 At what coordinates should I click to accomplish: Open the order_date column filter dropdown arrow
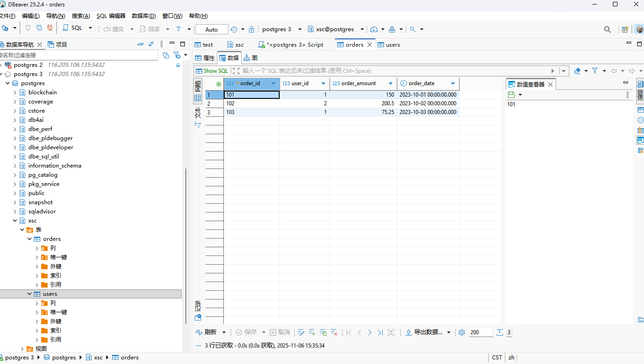pos(453,84)
